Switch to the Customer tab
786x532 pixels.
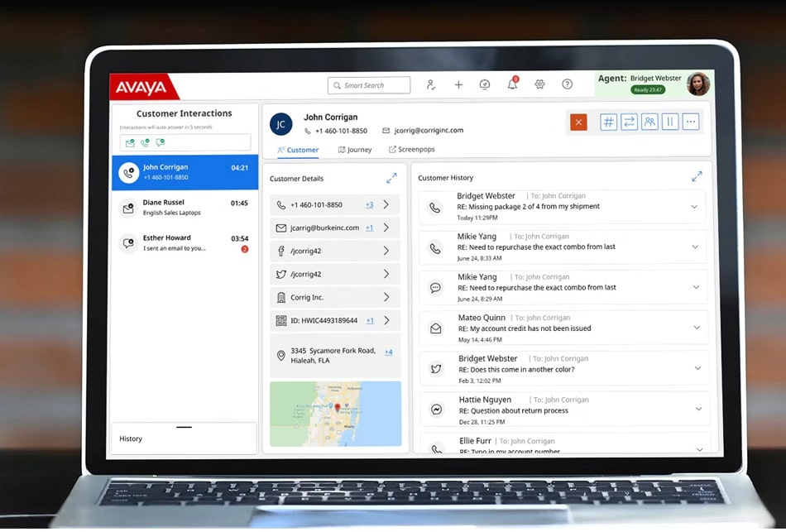point(298,150)
